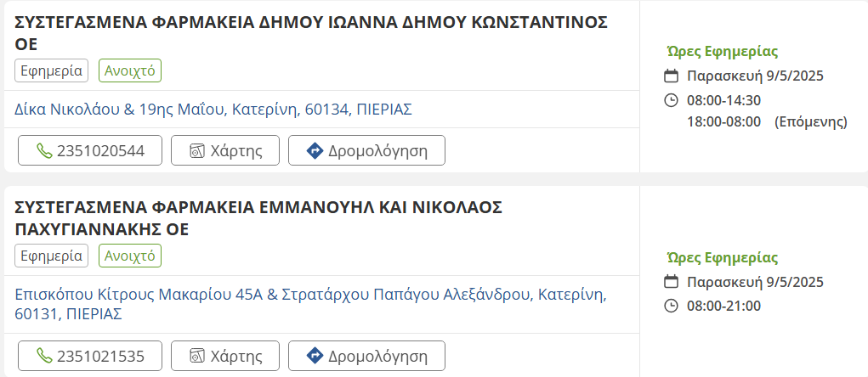Open address Δίκα Νικολάου & 19ης Μαΐου link
The height and width of the screenshot is (377, 868).
point(213,110)
